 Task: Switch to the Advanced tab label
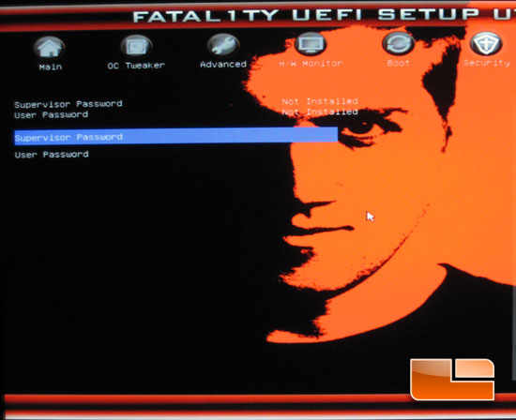223,65
